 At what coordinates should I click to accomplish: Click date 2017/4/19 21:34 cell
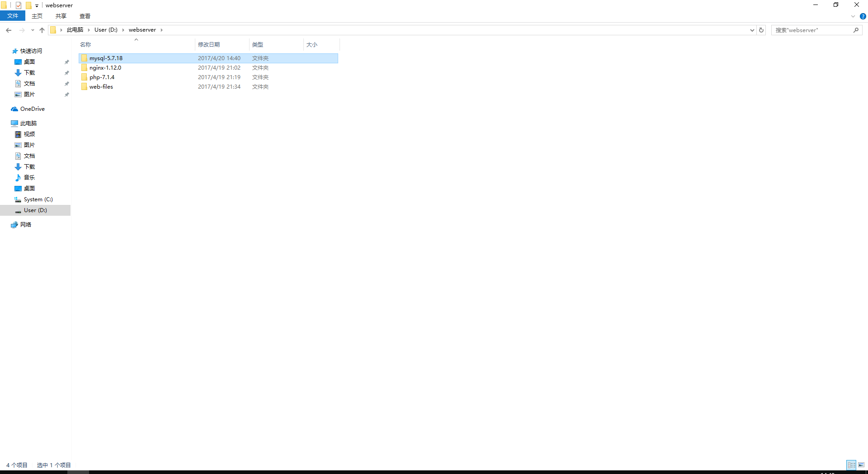[219, 87]
